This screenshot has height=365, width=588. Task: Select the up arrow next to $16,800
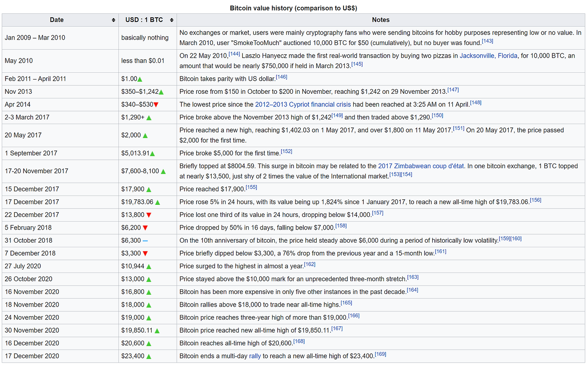click(x=149, y=292)
